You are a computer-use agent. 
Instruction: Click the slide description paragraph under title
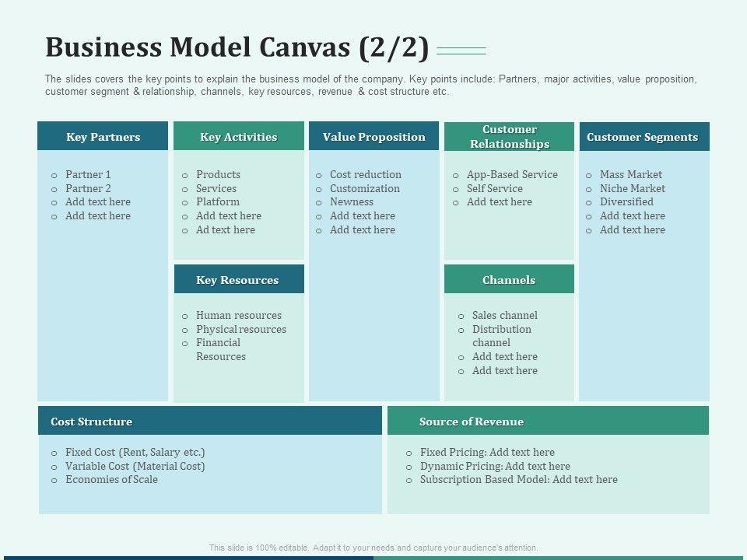(370, 86)
